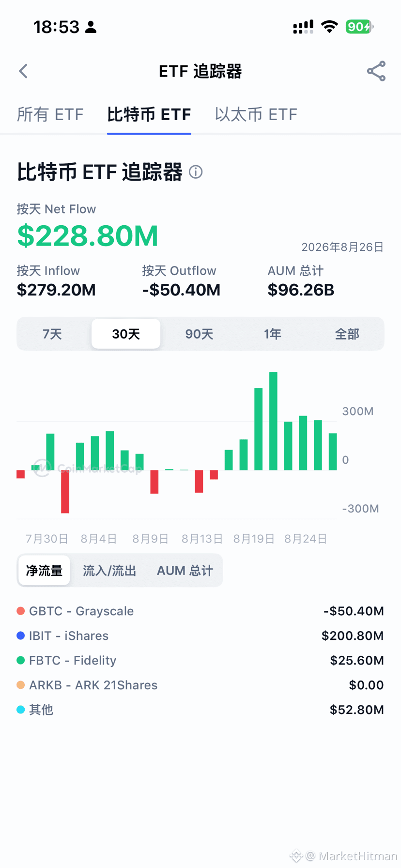Tap the 18:53 clock in status bar

(56, 27)
